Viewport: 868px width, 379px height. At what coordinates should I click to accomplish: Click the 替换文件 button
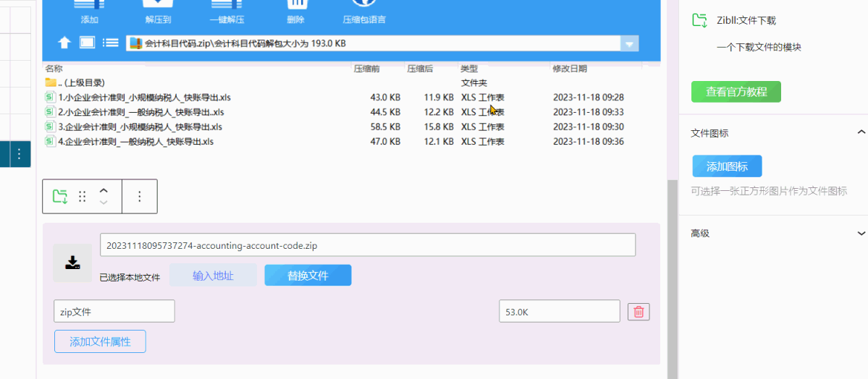[308, 276]
